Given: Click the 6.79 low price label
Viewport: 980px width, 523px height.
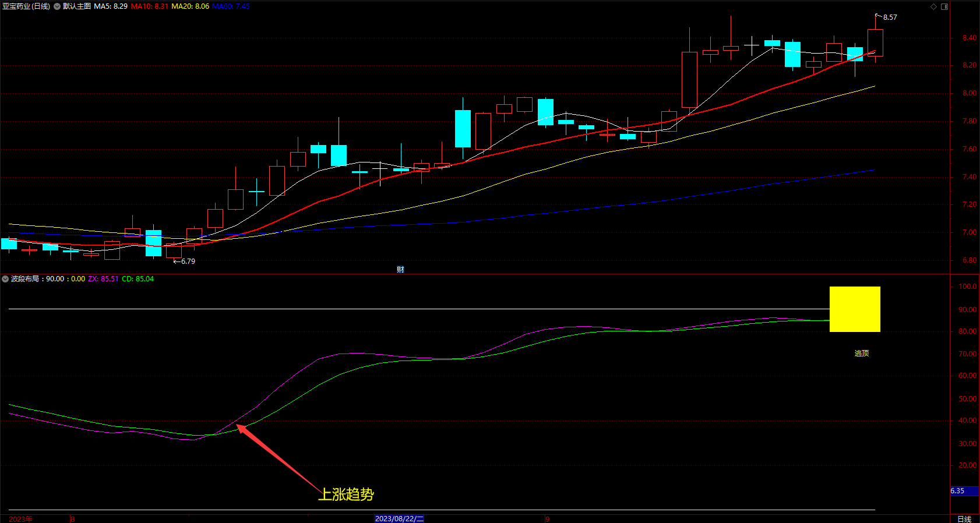Looking at the screenshot, I should (188, 261).
